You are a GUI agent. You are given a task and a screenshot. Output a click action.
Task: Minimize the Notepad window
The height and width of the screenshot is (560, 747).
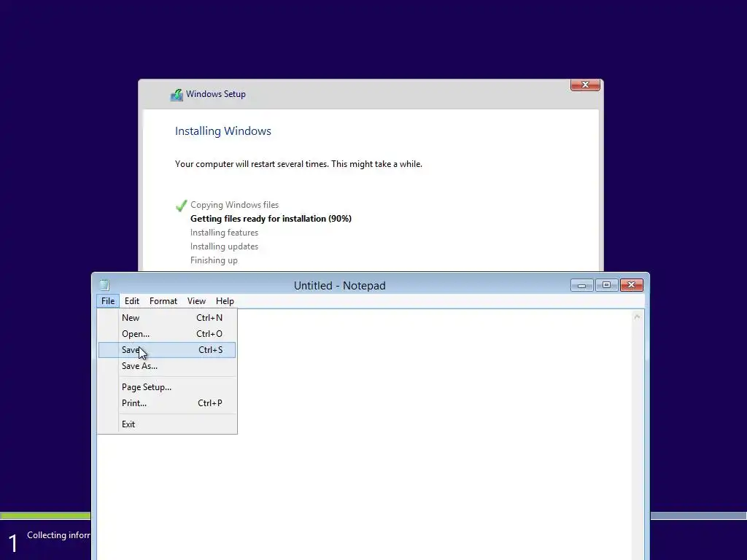coord(581,285)
